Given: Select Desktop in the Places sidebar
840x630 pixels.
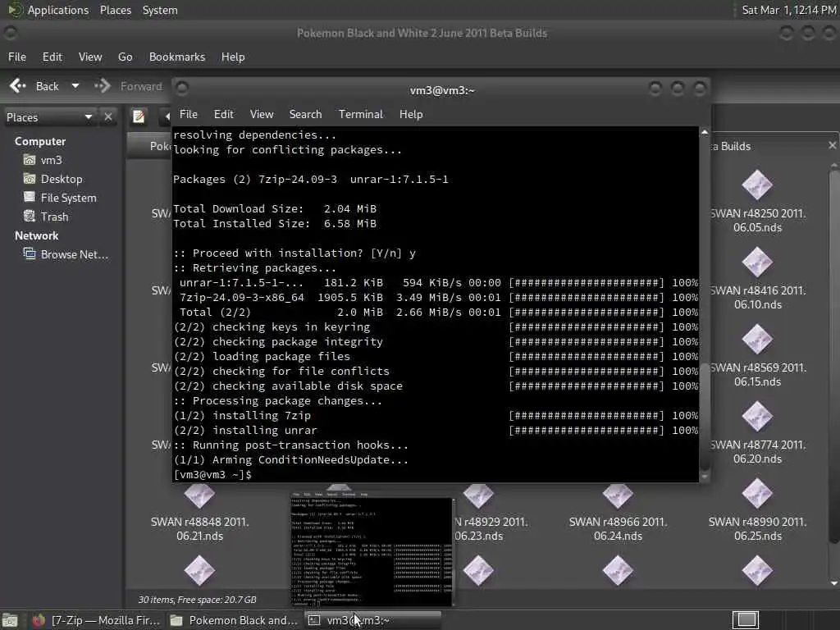Looking at the screenshot, I should click(61, 179).
